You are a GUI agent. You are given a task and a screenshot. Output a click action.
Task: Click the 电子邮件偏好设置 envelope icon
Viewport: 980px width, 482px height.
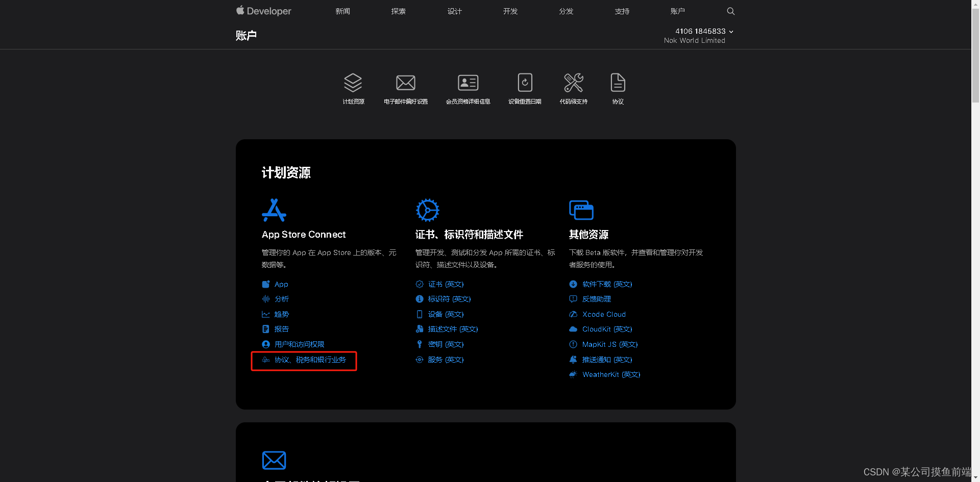coord(406,83)
